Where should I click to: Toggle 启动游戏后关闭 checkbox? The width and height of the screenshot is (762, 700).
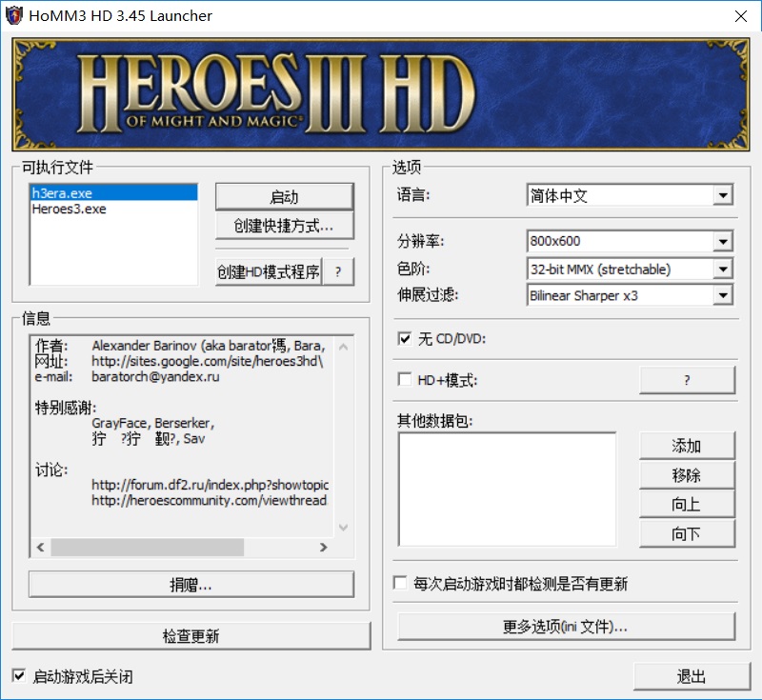19,675
